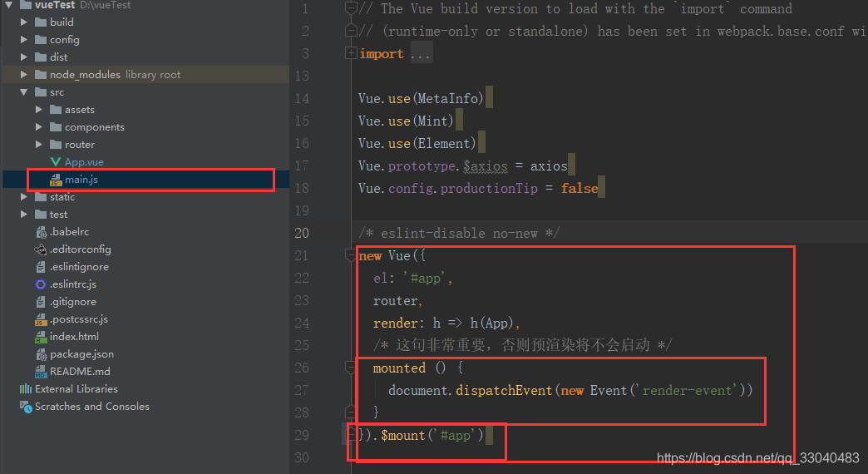Expand the assets folder arrow

[39, 110]
